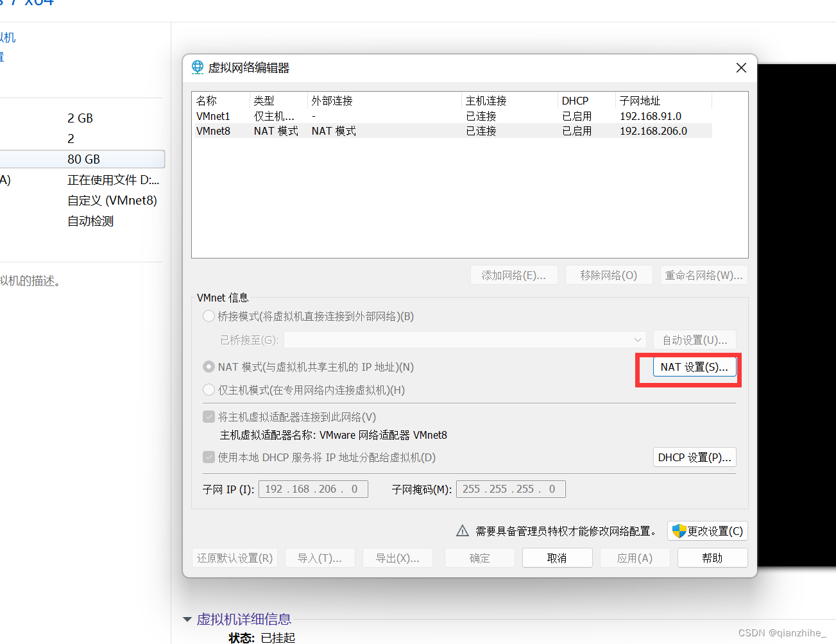Open DHCP 设置(P)... button

pyautogui.click(x=694, y=457)
